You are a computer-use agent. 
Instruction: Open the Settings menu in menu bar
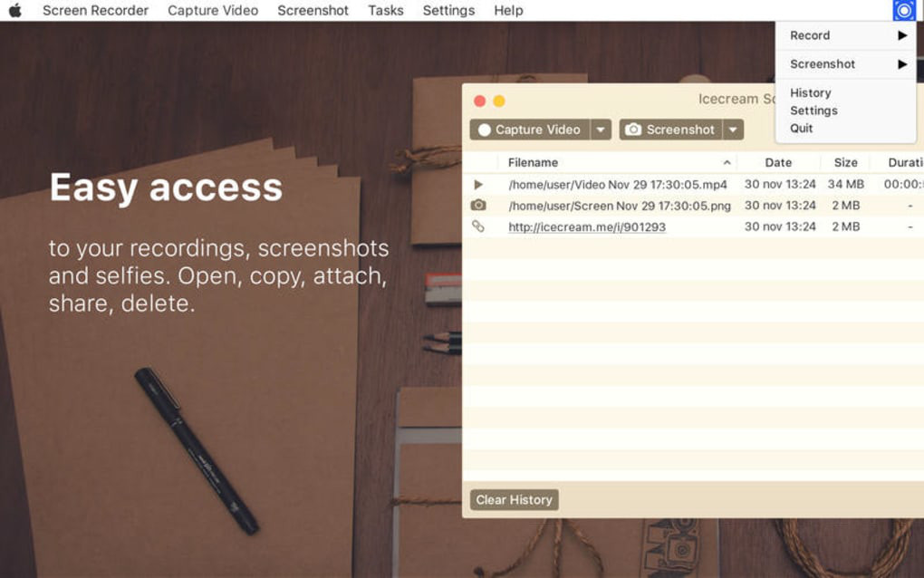[448, 10]
